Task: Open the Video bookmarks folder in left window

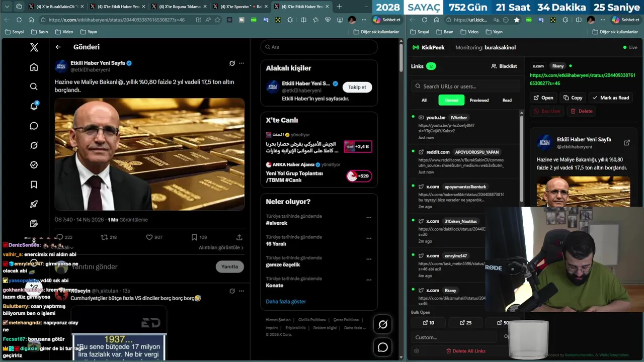Action: (64, 32)
